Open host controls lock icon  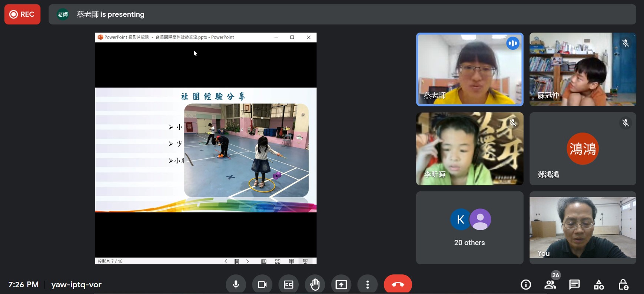point(623,284)
